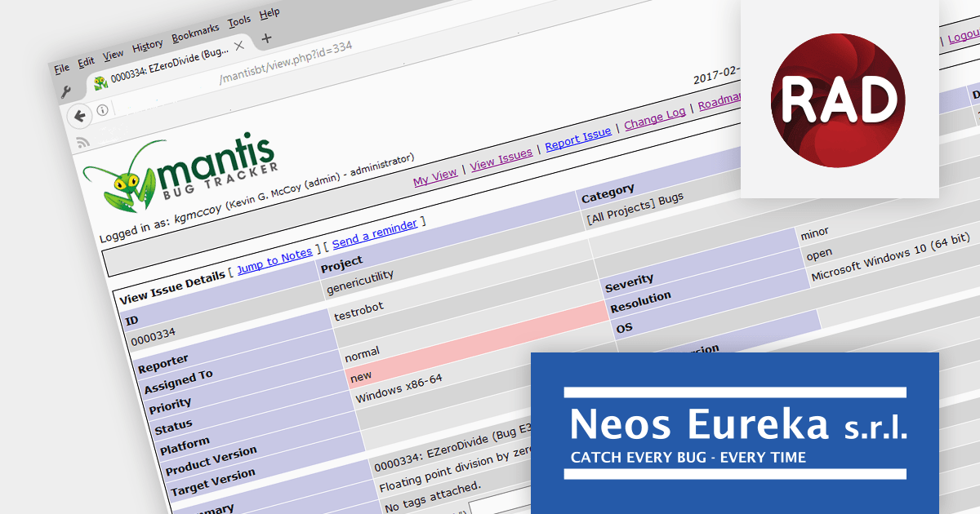The width and height of the screenshot is (980, 514).
Task: Click the wrench icon left of the tab
Action: pyautogui.click(x=66, y=92)
